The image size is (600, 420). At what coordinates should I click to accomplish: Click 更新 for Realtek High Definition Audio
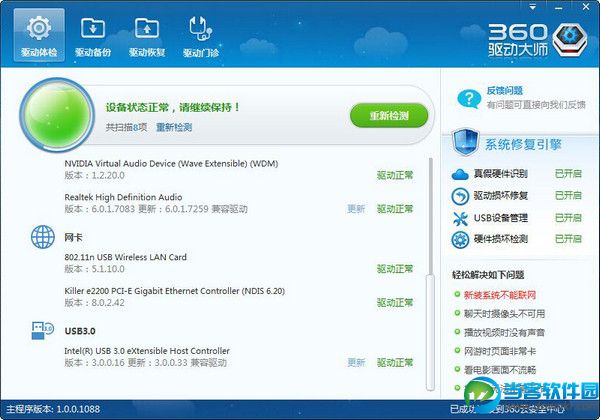(x=356, y=209)
